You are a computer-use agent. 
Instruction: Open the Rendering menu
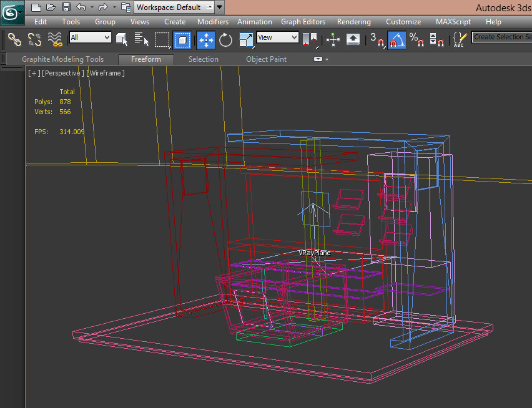click(353, 21)
